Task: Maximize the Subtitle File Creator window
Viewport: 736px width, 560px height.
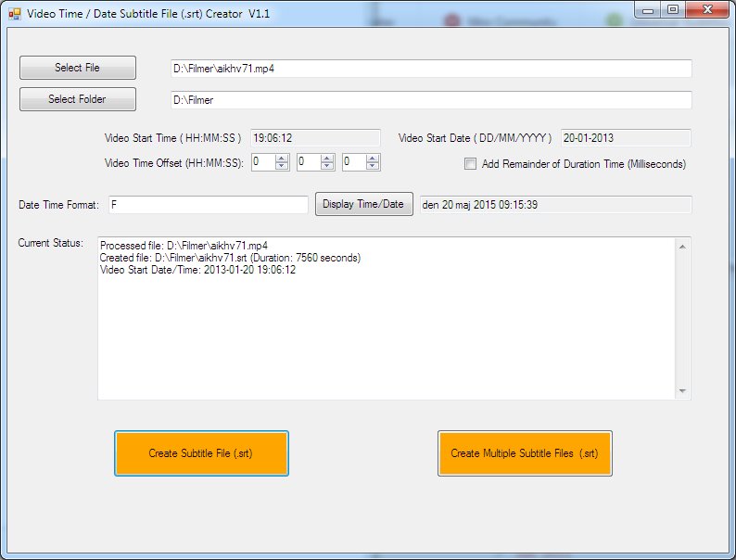Action: tap(673, 10)
